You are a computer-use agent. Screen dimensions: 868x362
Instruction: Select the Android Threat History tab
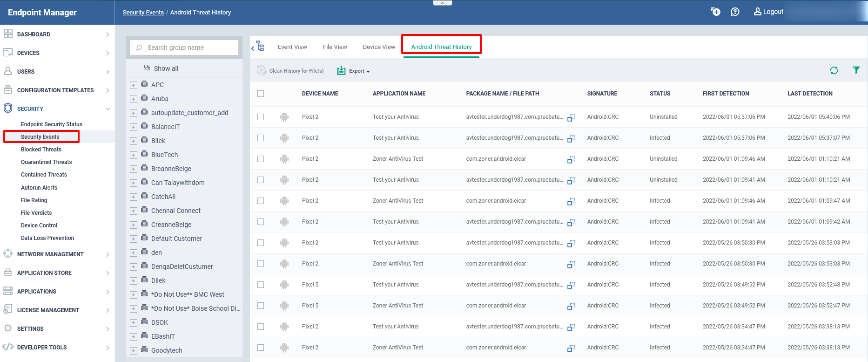point(441,47)
